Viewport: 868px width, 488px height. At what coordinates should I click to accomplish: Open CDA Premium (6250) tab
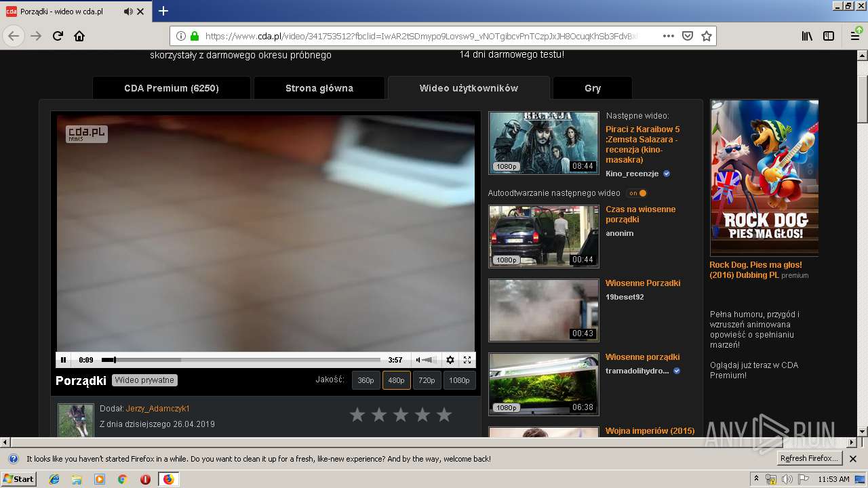[x=172, y=88]
